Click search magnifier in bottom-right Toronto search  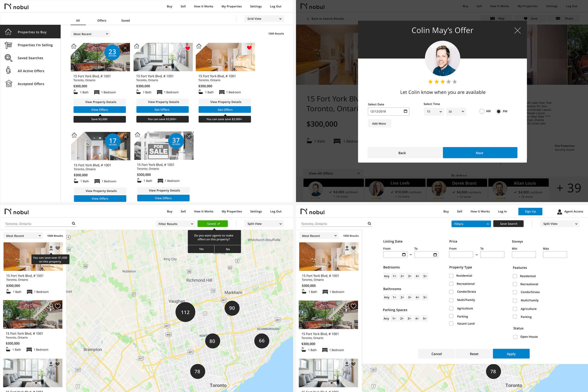369,224
